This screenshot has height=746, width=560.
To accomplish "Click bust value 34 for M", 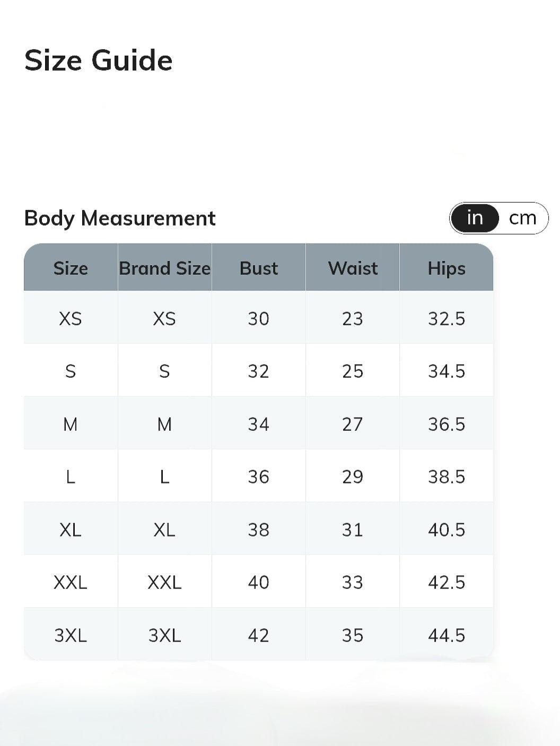I will pos(258,424).
